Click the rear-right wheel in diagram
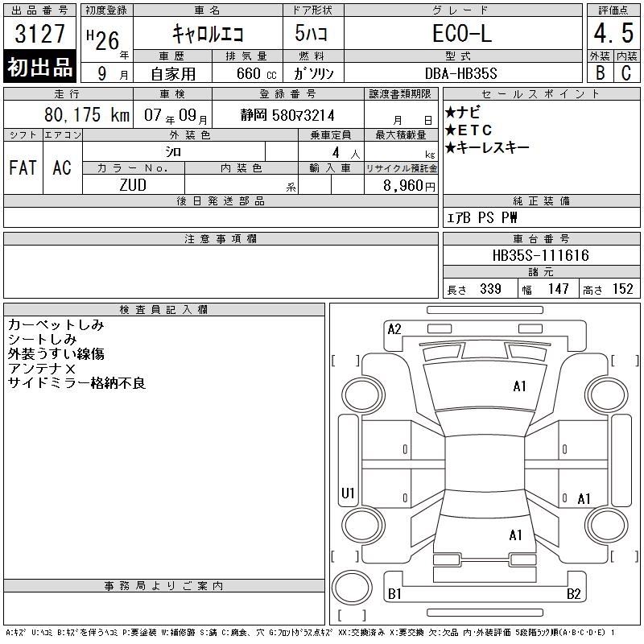 pyautogui.click(x=606, y=526)
